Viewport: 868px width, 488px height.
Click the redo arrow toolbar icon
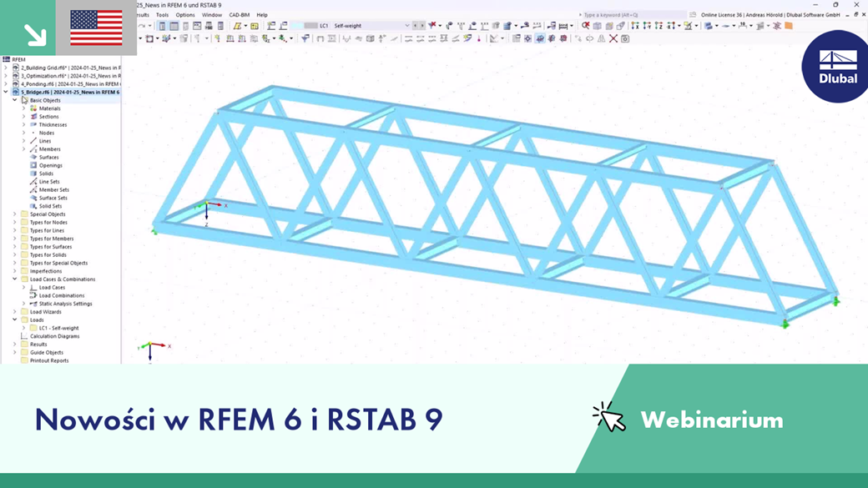pyautogui.click(x=141, y=26)
